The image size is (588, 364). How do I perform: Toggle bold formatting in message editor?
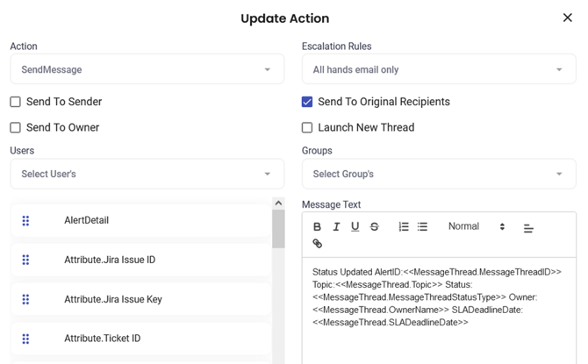click(x=318, y=227)
